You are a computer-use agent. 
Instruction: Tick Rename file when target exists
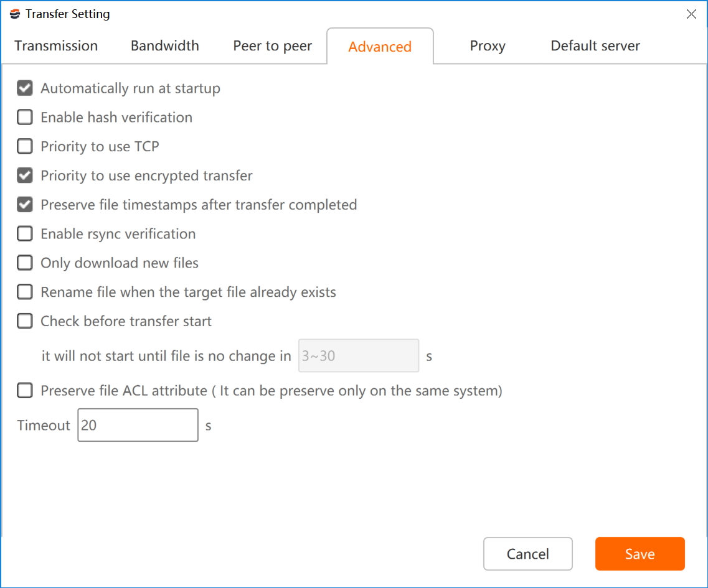point(25,292)
